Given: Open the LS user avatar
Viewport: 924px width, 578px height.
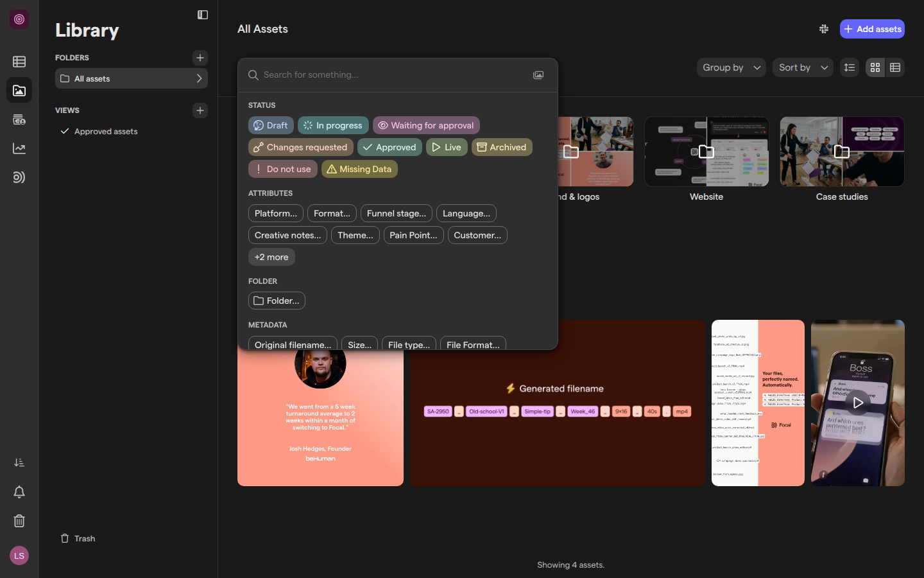Looking at the screenshot, I should coord(19,556).
